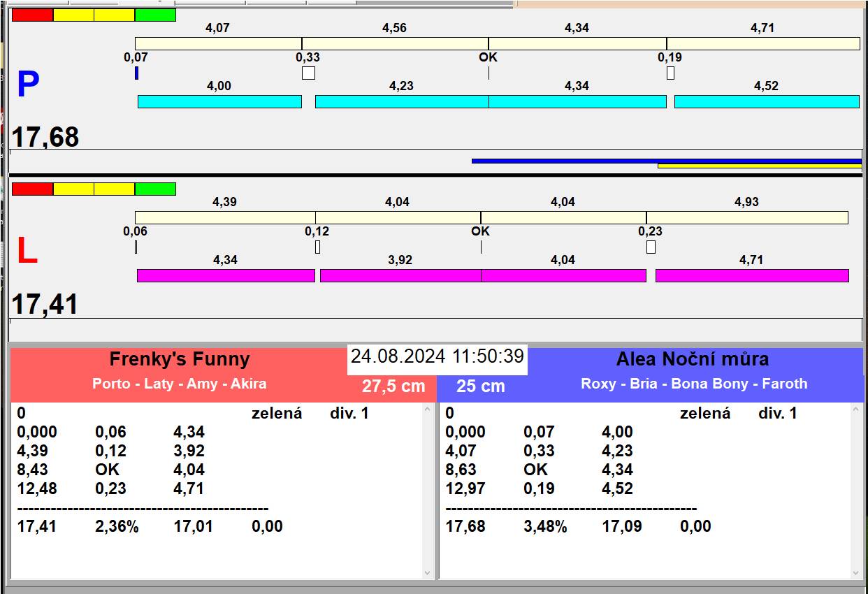Click the pass marker box under 0,33
This screenshot has width=868, height=594.
click(308, 73)
